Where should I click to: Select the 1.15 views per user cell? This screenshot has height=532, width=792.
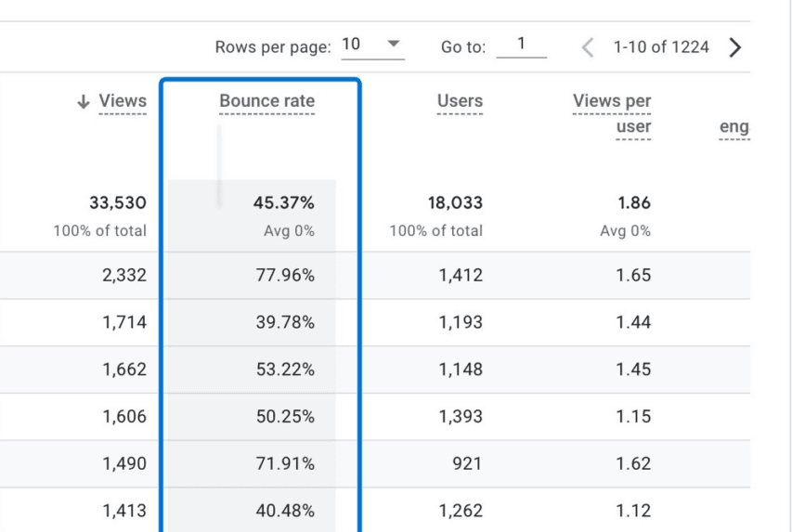pyautogui.click(x=633, y=417)
